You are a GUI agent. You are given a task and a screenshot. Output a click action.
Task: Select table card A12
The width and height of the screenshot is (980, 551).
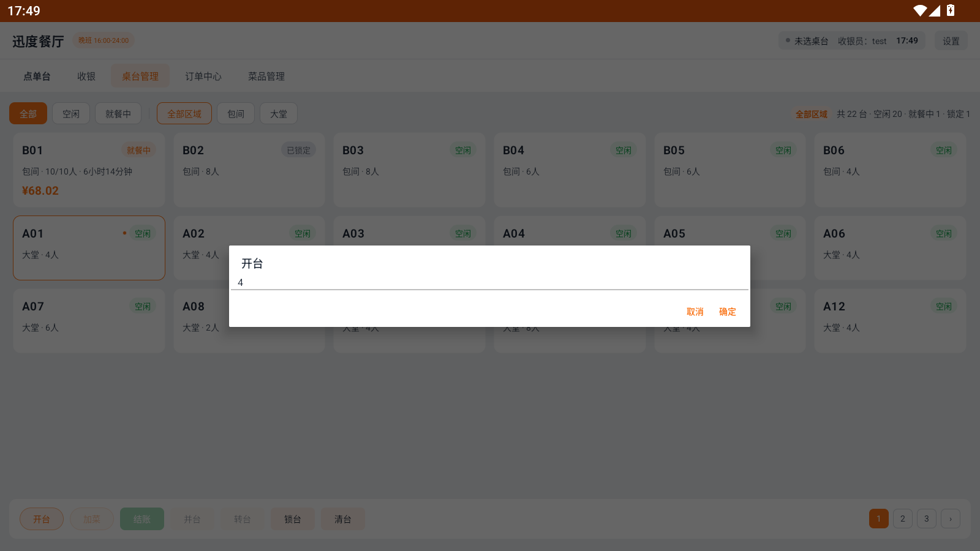coord(890,321)
